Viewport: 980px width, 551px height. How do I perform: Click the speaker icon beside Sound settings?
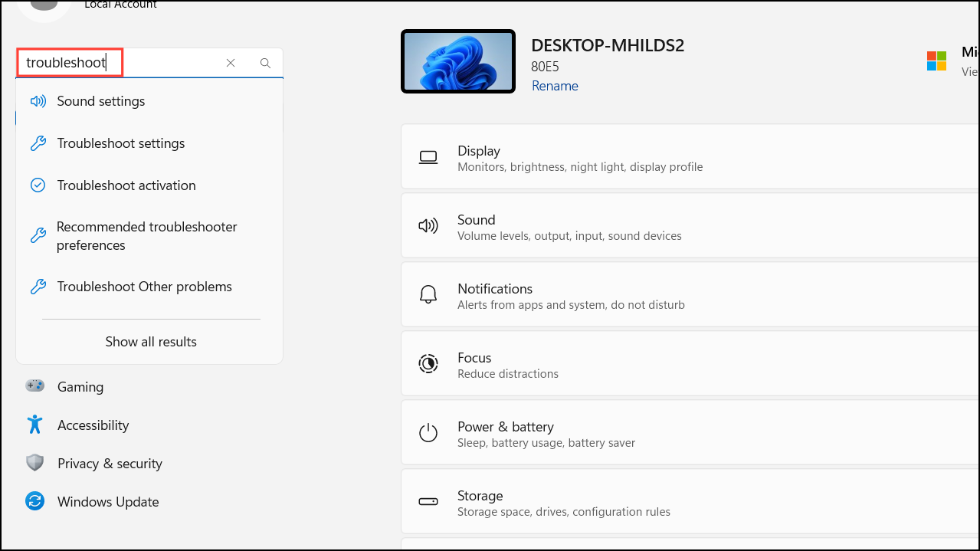tap(38, 101)
